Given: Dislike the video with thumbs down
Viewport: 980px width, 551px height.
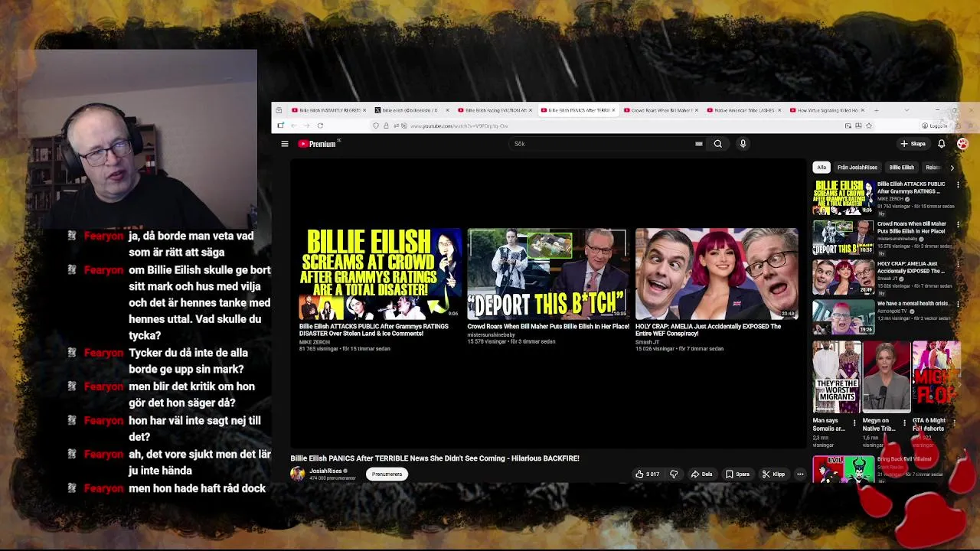Looking at the screenshot, I should (x=674, y=474).
